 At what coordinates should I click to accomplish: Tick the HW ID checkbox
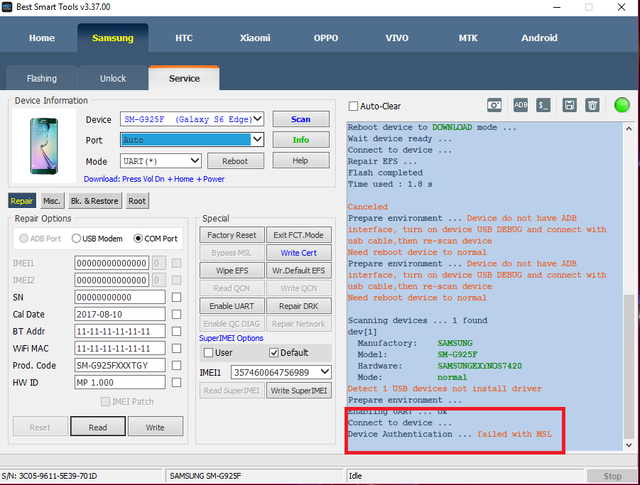(176, 383)
